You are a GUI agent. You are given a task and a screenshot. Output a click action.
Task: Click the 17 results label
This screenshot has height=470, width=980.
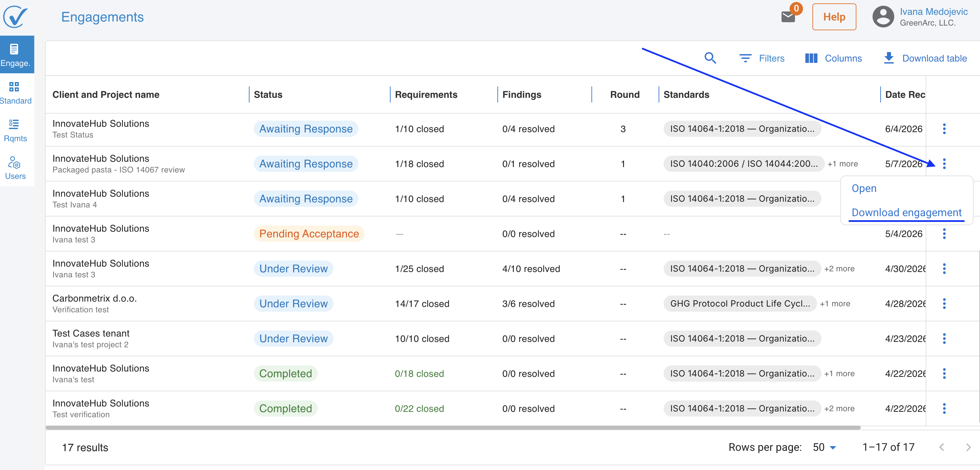85,447
